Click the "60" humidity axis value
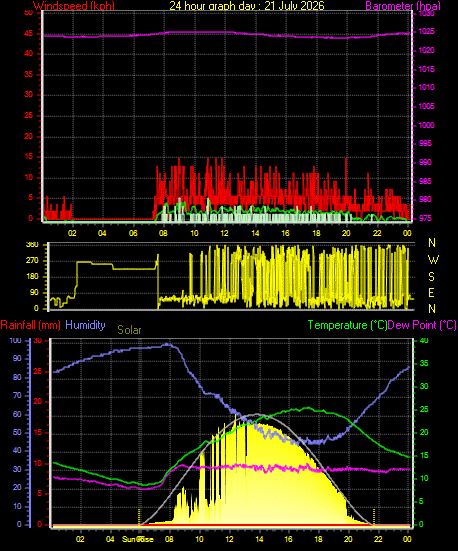The height and width of the screenshot is (551, 458). [17, 414]
